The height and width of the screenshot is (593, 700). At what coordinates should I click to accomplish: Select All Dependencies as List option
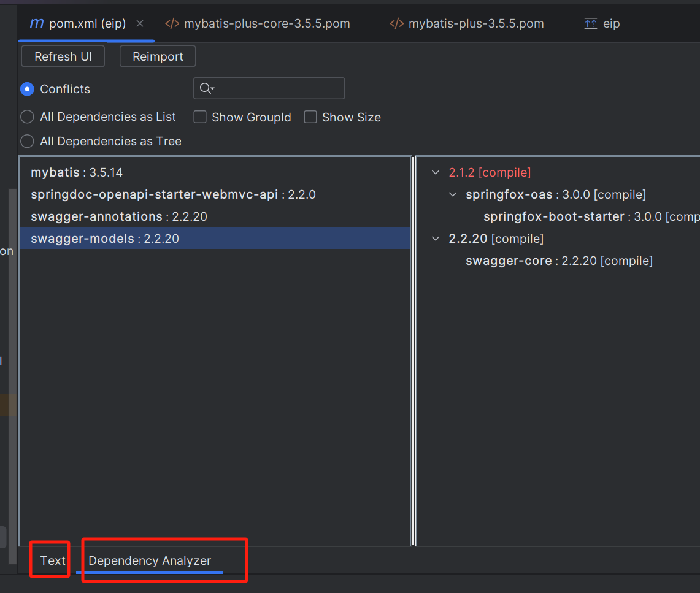click(27, 117)
